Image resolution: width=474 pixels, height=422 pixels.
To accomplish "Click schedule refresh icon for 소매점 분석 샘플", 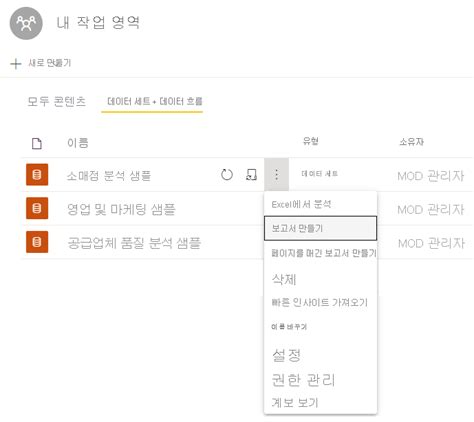I will pyautogui.click(x=251, y=175).
